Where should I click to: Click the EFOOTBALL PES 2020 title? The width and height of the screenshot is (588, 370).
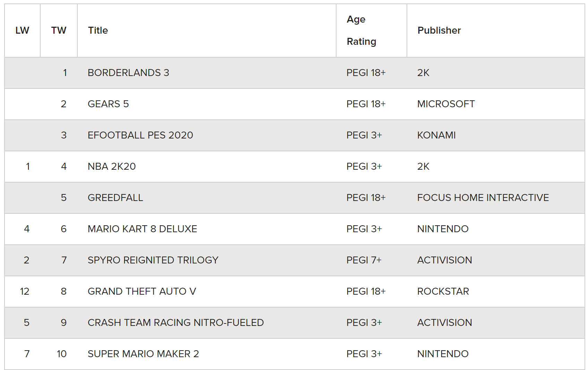(140, 135)
